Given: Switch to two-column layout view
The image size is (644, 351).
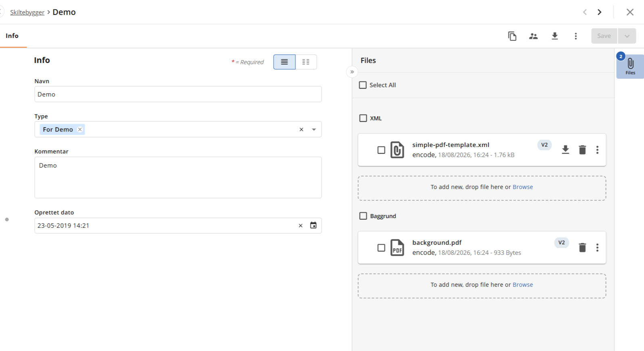Looking at the screenshot, I should click(x=306, y=62).
